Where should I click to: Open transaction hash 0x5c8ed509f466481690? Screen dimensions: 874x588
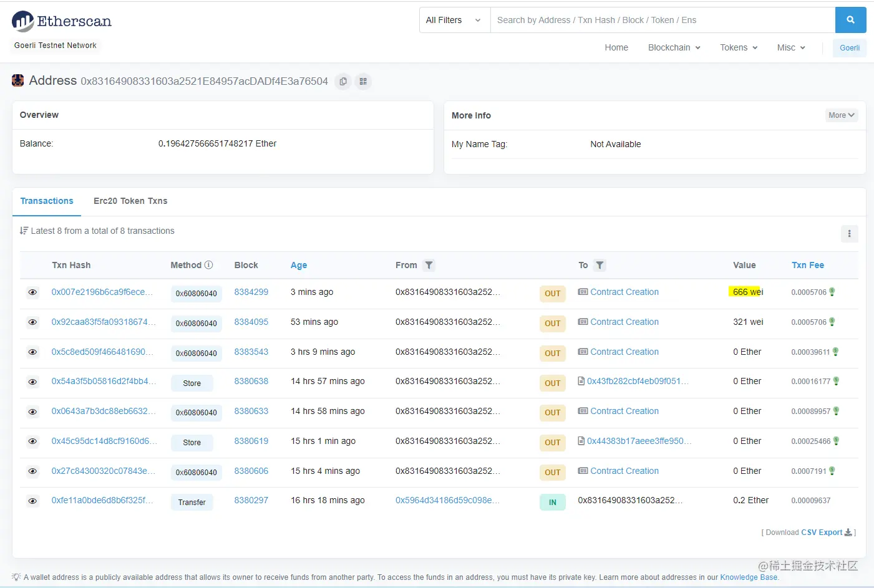[x=104, y=352]
